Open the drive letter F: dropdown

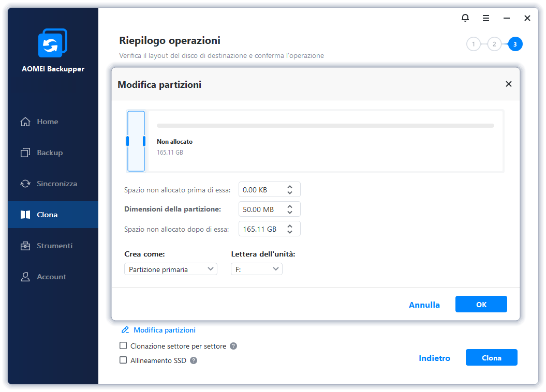(256, 269)
